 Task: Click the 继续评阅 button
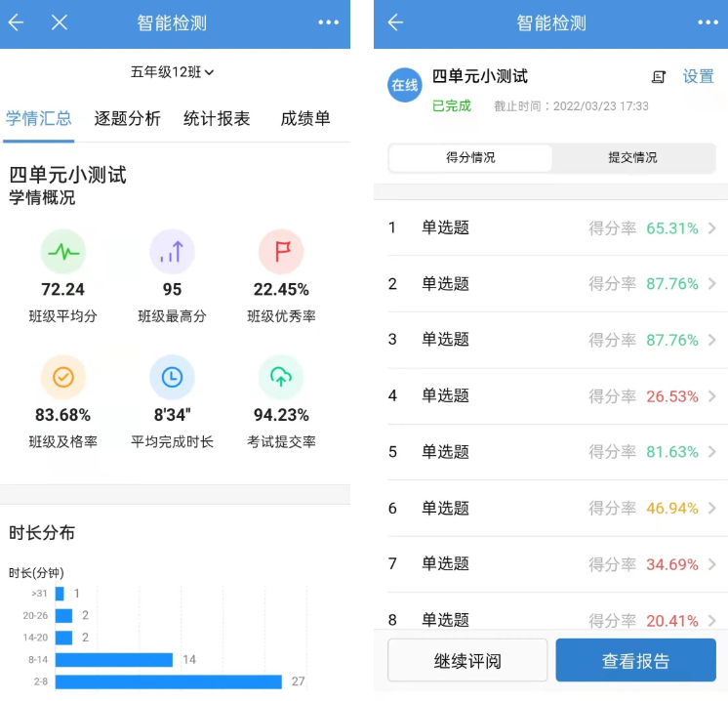tap(467, 661)
